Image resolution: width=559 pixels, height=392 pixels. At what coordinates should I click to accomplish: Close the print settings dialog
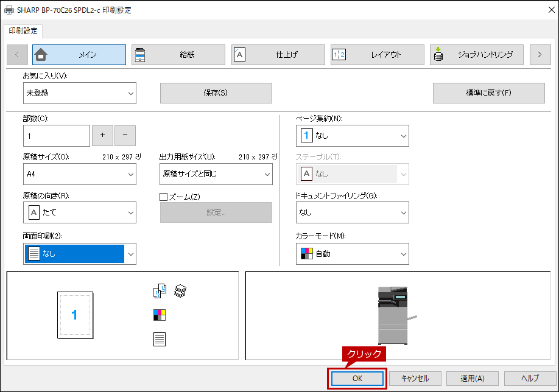(551, 10)
